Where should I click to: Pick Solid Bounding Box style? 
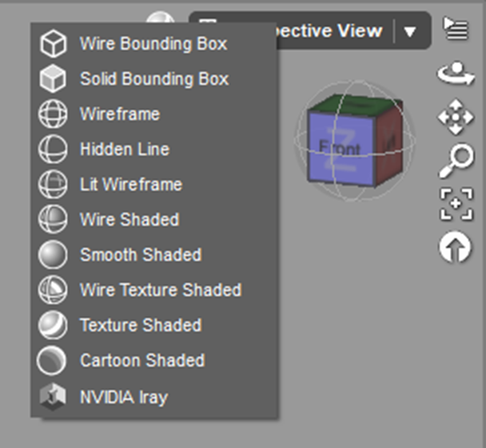153,79
